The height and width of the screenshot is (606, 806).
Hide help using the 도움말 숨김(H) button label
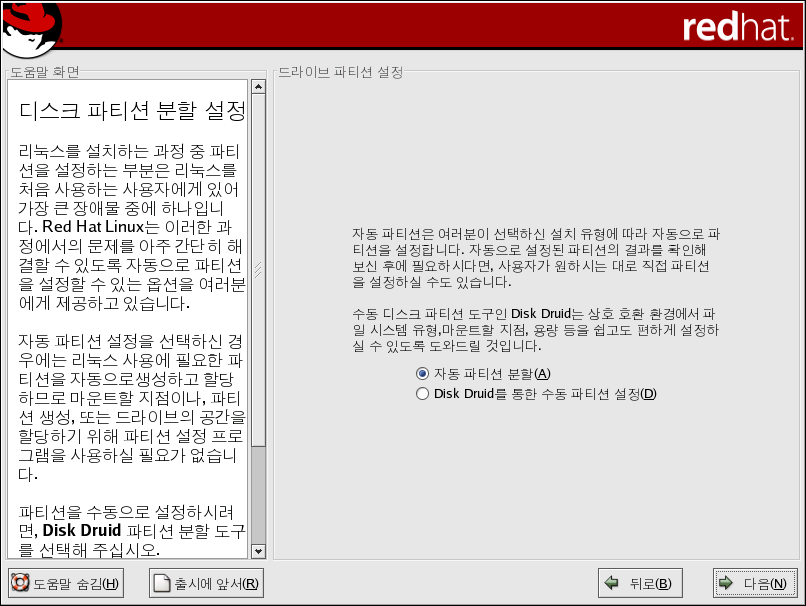tap(76, 584)
